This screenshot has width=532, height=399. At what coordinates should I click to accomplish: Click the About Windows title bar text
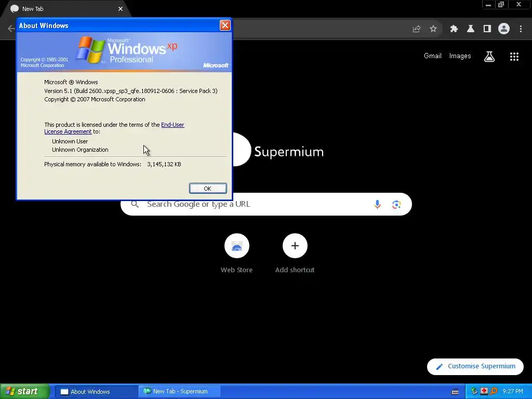coord(44,25)
